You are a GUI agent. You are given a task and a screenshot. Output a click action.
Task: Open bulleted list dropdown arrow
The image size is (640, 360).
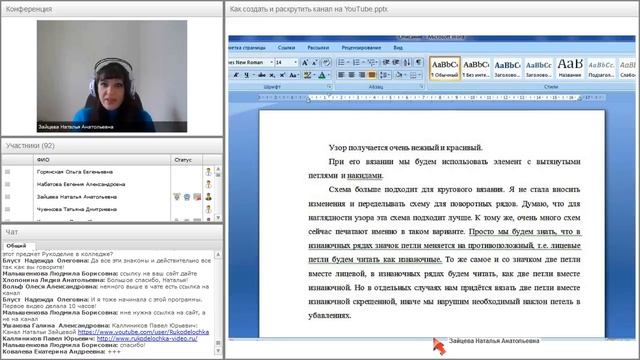coord(348,62)
